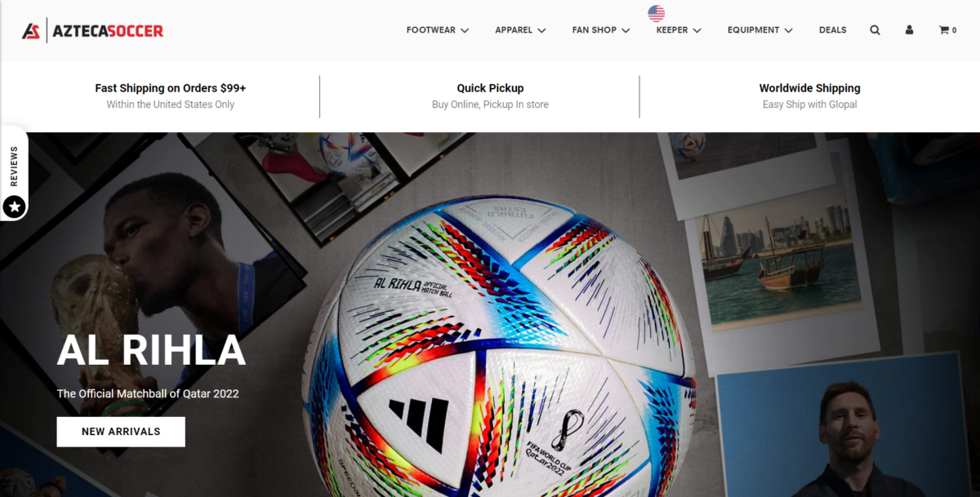Open the Deals menu item

coord(833,30)
